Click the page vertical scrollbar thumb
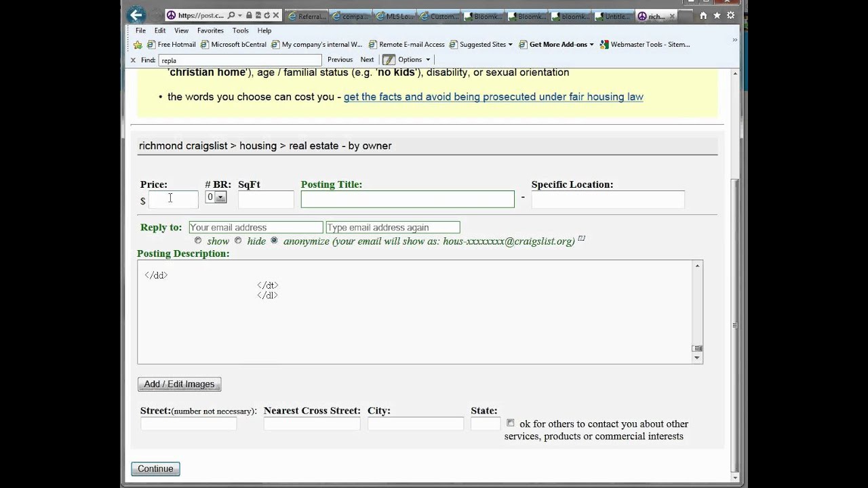This screenshot has width=868, height=488. 735,325
